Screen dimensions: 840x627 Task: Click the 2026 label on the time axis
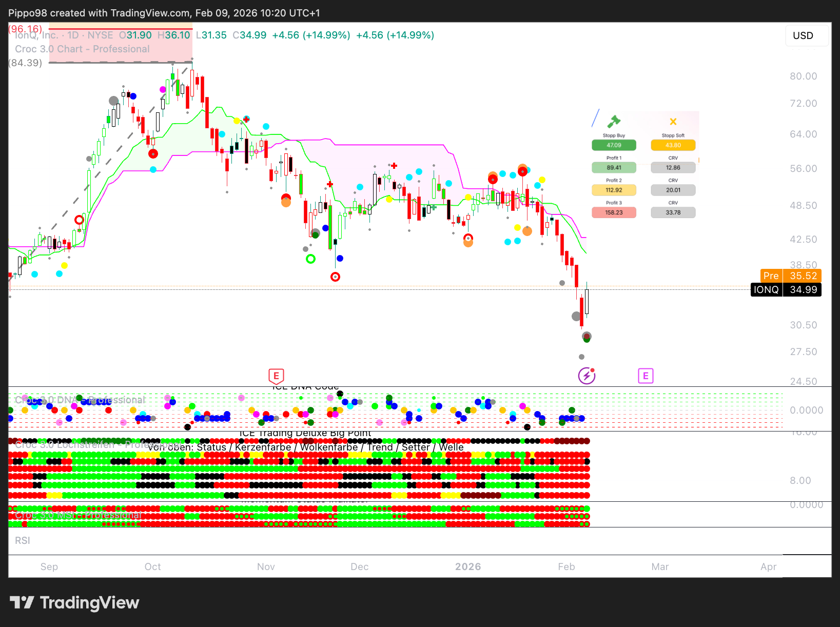[468, 566]
